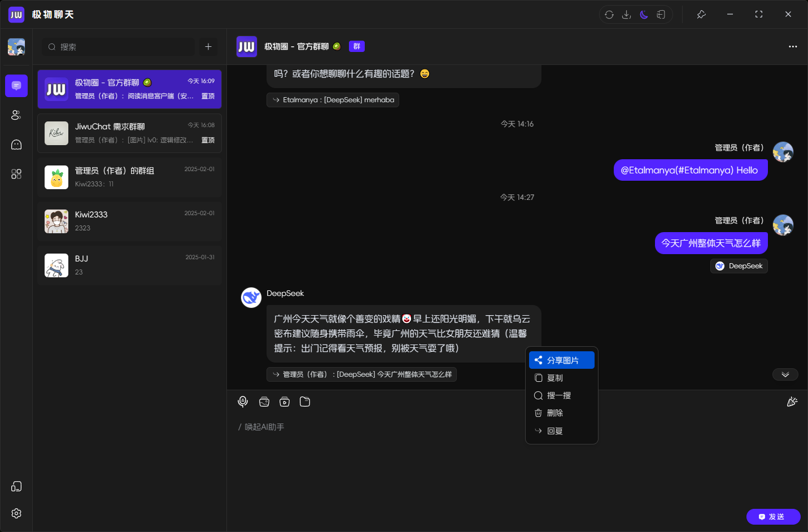Pin the window with the pushpin icon
Image resolution: width=808 pixels, height=532 pixels.
701,15
